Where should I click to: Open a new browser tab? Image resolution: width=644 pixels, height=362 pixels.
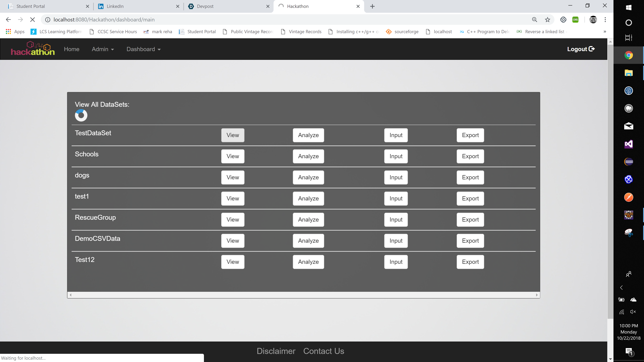372,6
